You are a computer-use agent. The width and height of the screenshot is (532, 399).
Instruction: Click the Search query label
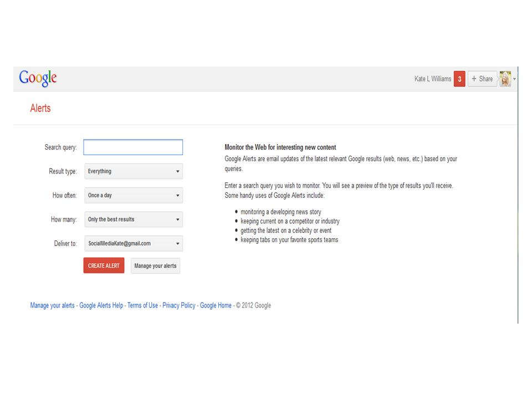click(x=61, y=147)
